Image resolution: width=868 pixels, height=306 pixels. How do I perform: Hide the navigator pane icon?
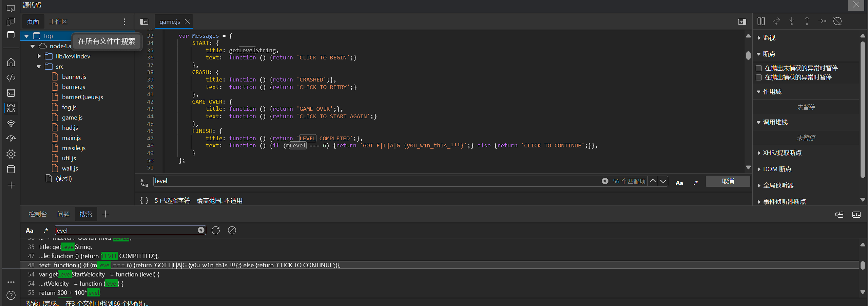[x=144, y=22]
